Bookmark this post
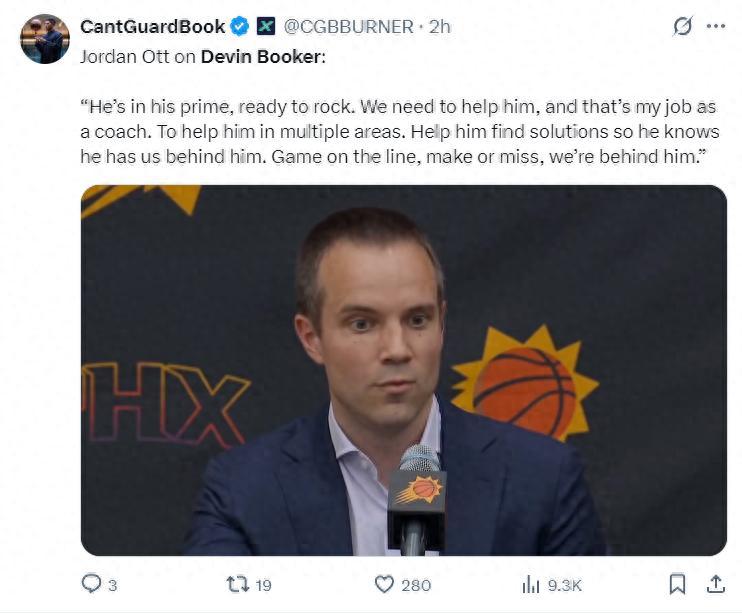Viewport: 742px width, 614px height. click(x=677, y=584)
